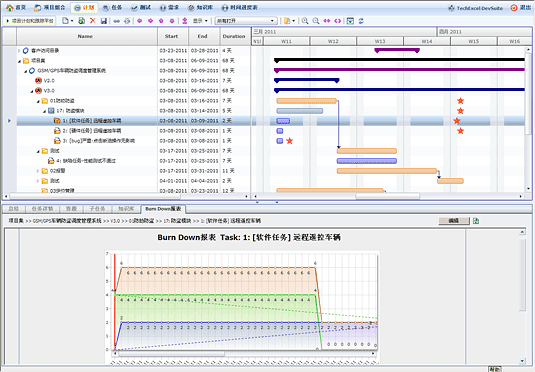Click the first purple outdent arrow icon
This screenshot has width=535, height=372.
pos(140,21)
